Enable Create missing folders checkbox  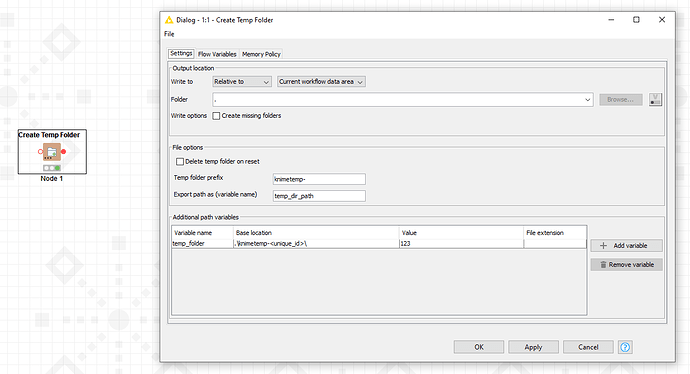[x=216, y=116]
